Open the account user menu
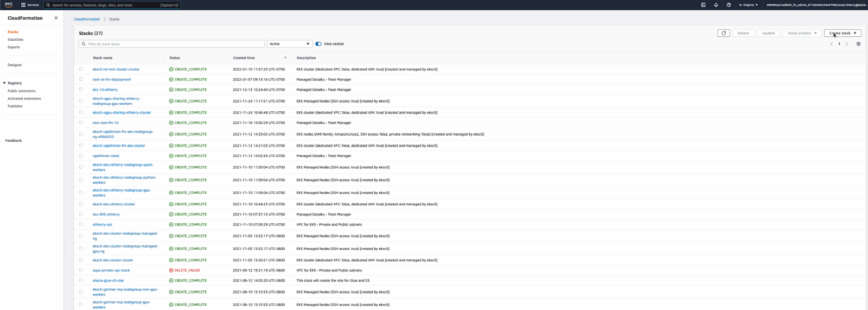This screenshot has height=310, width=868. point(816,5)
